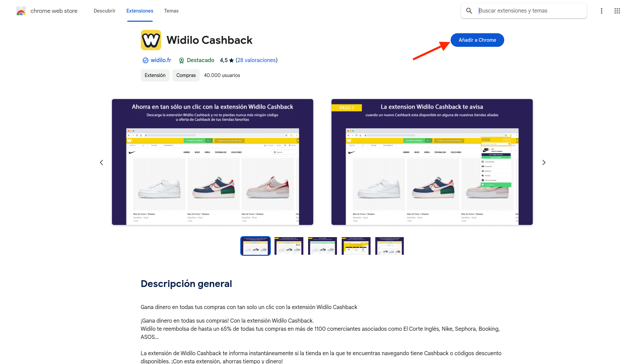The width and height of the screenshot is (623, 364).
Task: Show the next screenshot with right chevron
Action: point(544,162)
